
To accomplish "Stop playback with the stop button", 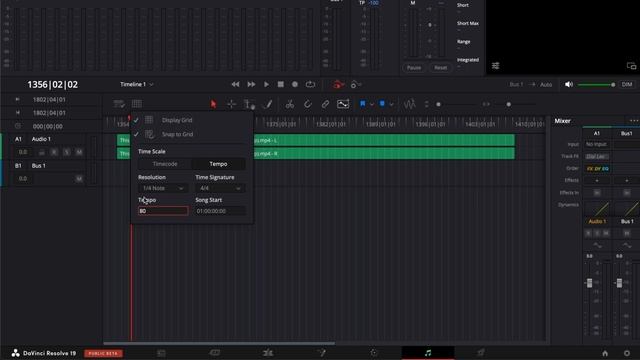I will (x=280, y=84).
